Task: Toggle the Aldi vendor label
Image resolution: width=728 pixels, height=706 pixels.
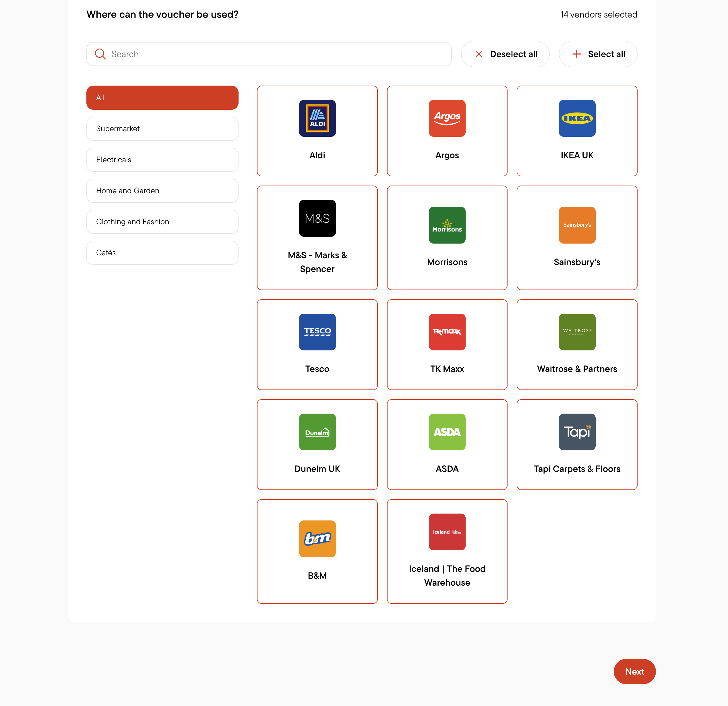Action: pyautogui.click(x=317, y=155)
